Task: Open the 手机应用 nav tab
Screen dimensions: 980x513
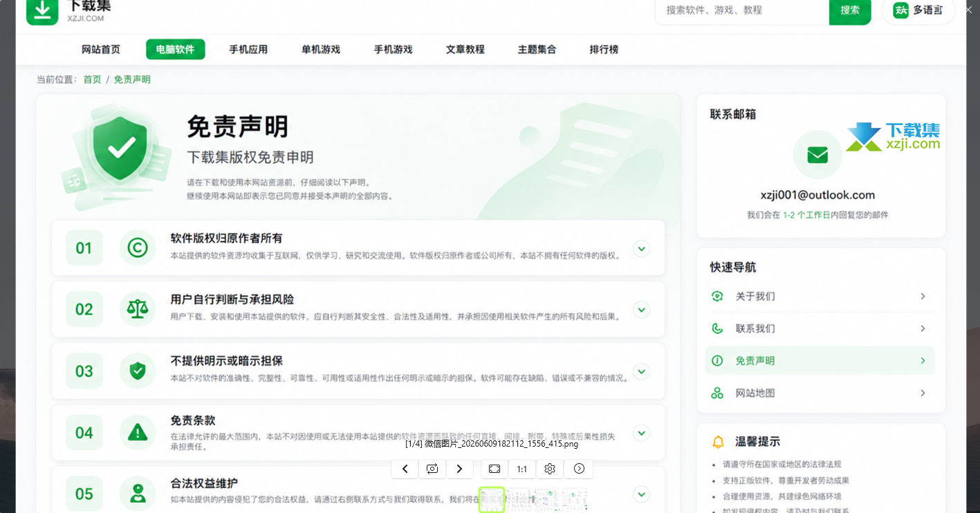Action: pyautogui.click(x=248, y=50)
